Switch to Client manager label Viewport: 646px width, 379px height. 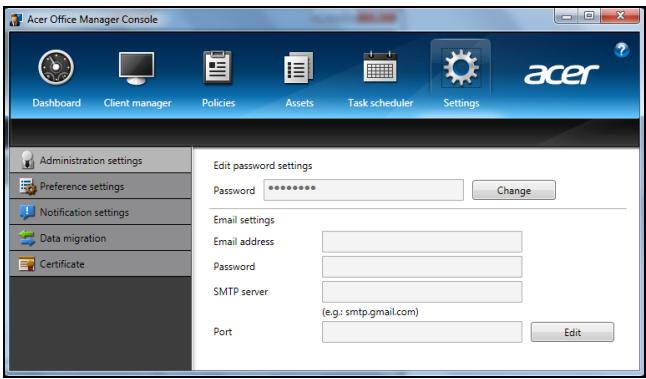pos(138,103)
